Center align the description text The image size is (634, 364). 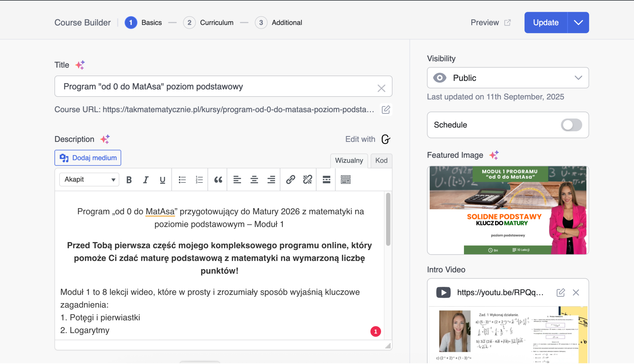point(254,180)
